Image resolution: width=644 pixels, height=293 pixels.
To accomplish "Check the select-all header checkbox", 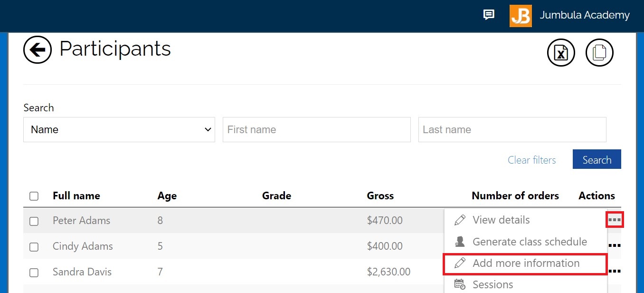I will [x=34, y=196].
